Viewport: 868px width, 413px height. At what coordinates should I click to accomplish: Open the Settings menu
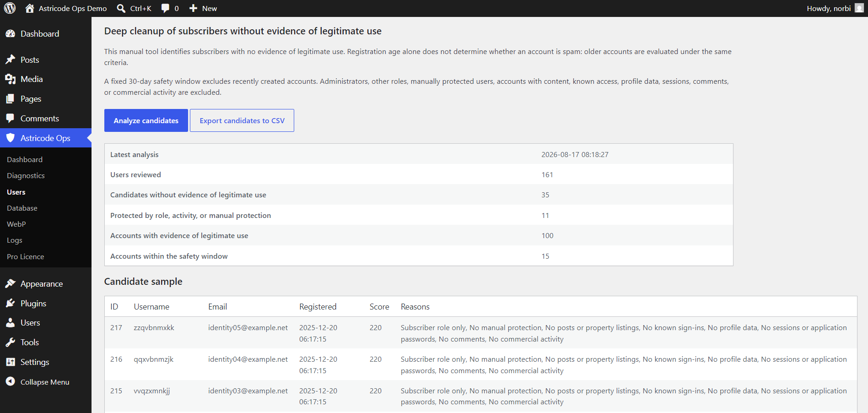point(35,362)
